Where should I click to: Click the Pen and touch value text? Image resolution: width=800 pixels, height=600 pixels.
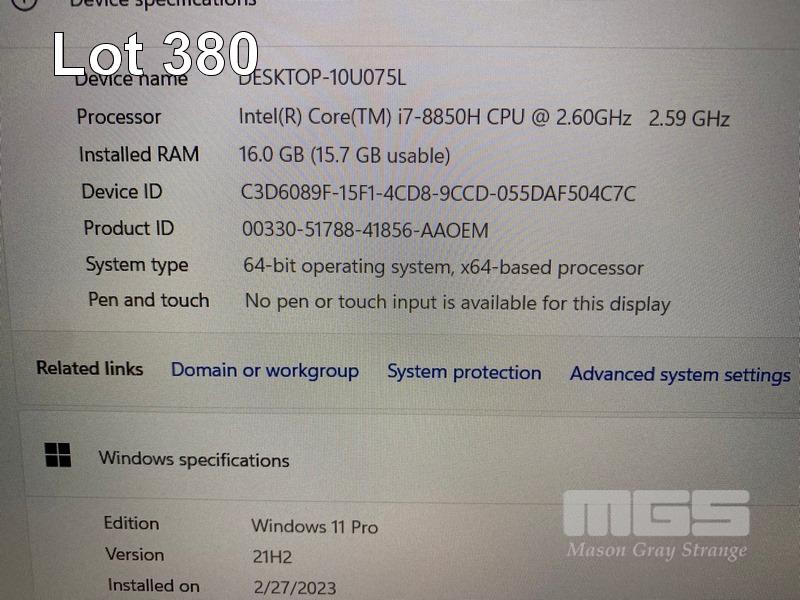[458, 303]
